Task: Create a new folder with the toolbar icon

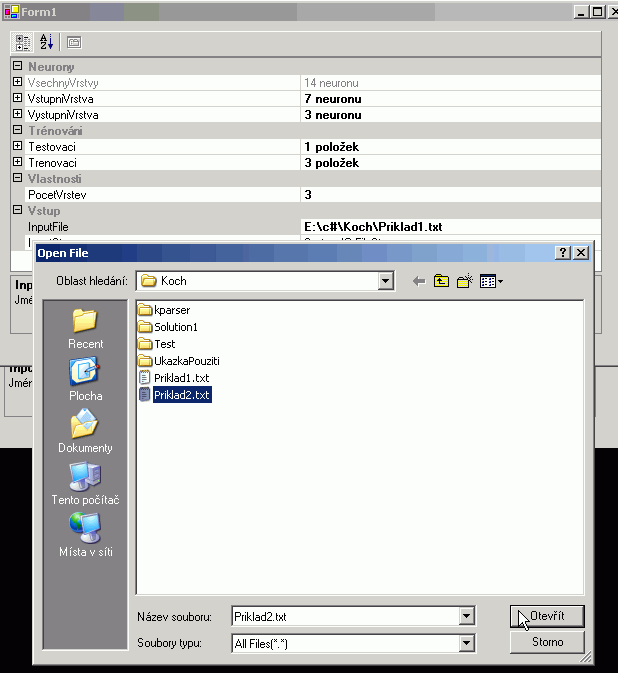Action: [x=464, y=282]
